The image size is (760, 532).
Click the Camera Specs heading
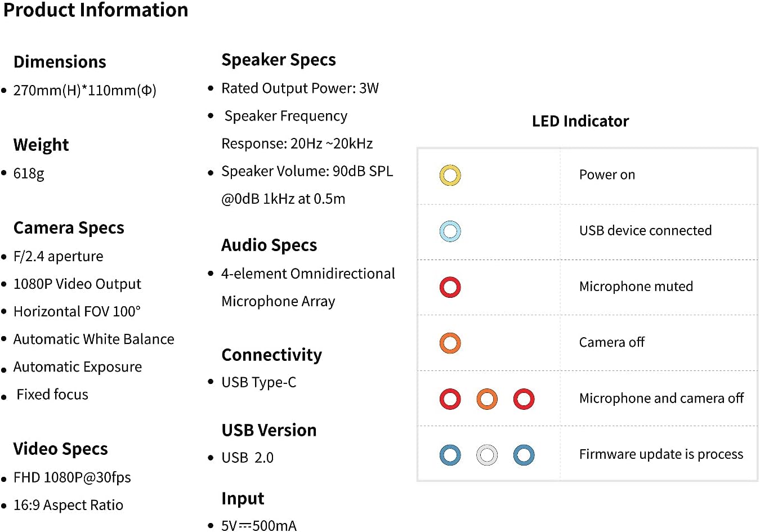tap(69, 228)
